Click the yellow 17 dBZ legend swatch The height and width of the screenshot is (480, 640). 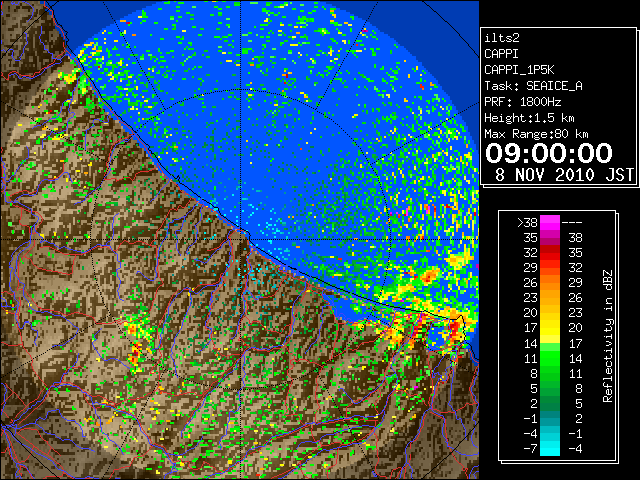[x=550, y=328]
